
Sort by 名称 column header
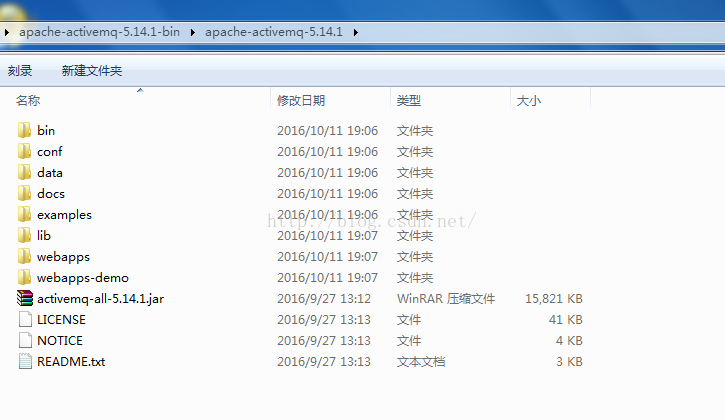coord(28,100)
